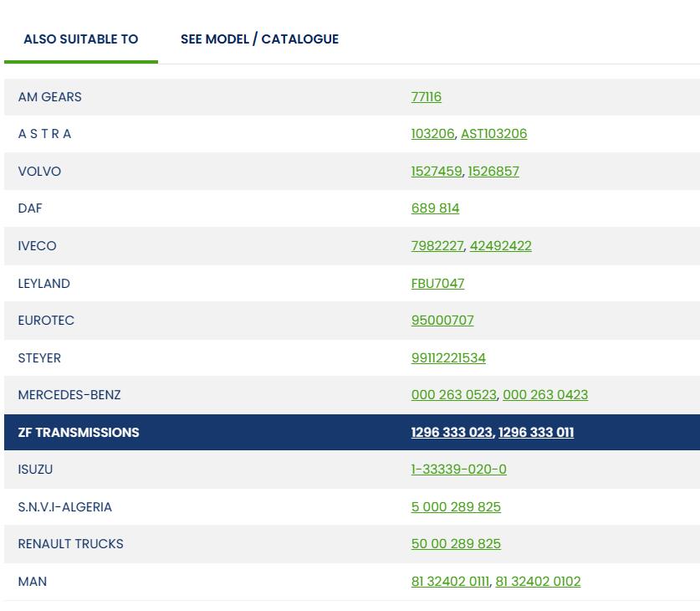The width and height of the screenshot is (700, 611).
Task: Select the ZF TRANSMISSIONS row label
Action: (x=79, y=433)
